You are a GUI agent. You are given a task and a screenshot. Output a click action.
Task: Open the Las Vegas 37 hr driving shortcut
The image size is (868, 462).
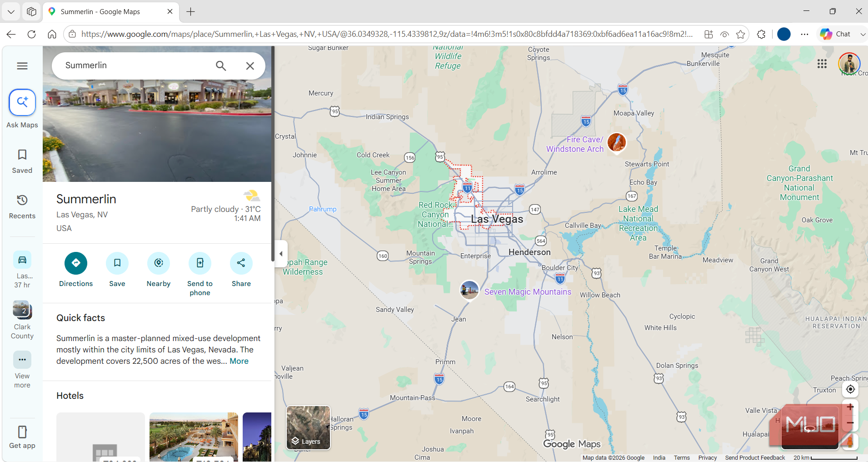[x=22, y=270]
